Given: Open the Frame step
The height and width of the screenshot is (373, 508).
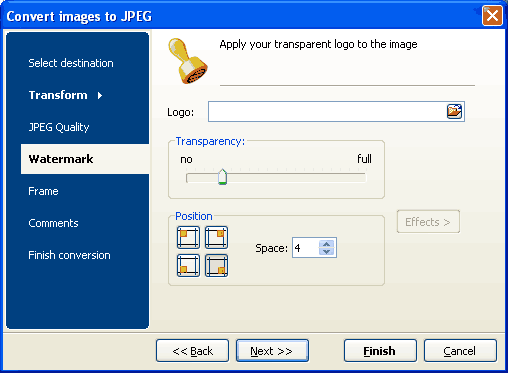Looking at the screenshot, I should point(43,191).
